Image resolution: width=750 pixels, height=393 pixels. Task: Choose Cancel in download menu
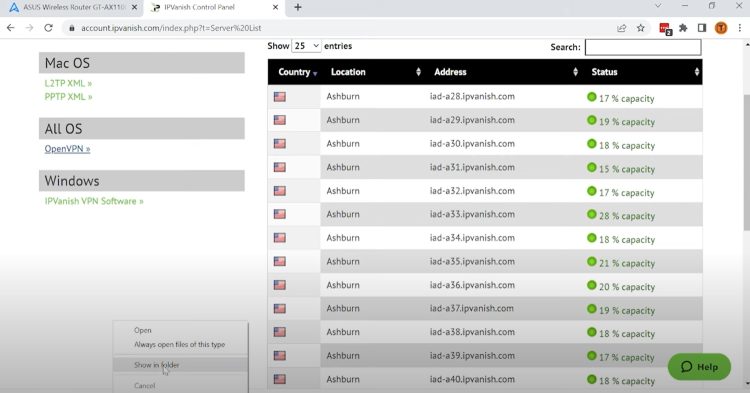[x=144, y=385]
